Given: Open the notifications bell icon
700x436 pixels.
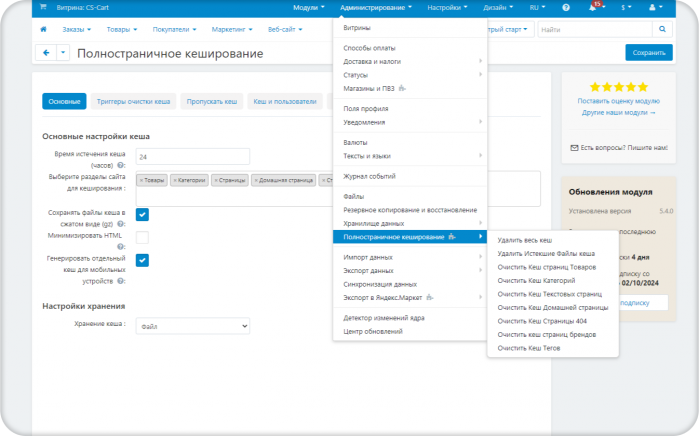Looking at the screenshot, I should coord(592,8).
